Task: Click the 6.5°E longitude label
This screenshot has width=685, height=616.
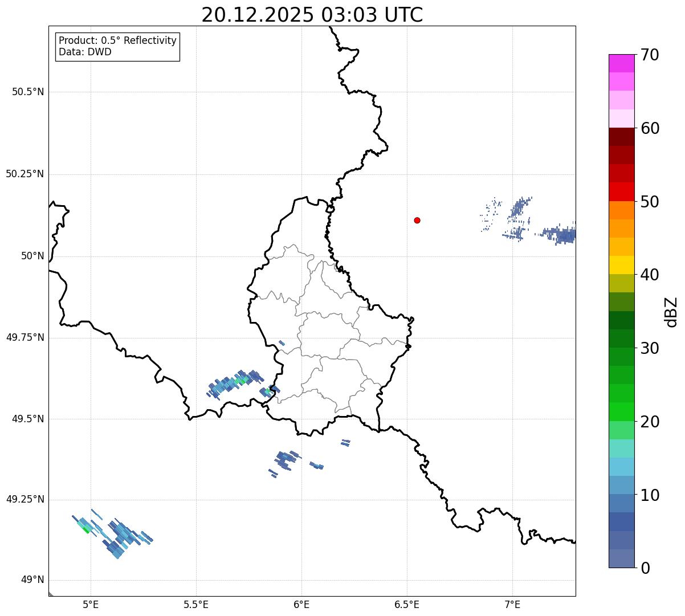Action: [407, 604]
